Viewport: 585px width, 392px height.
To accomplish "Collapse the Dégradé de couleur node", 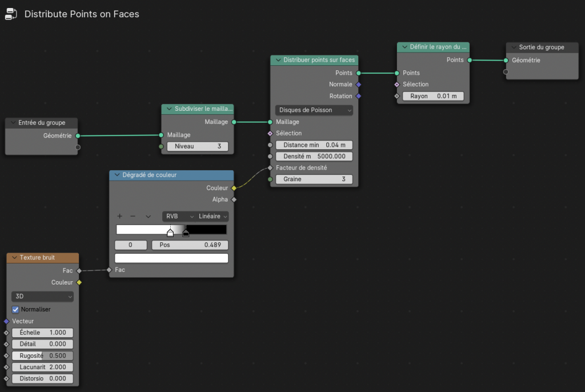I will [117, 175].
